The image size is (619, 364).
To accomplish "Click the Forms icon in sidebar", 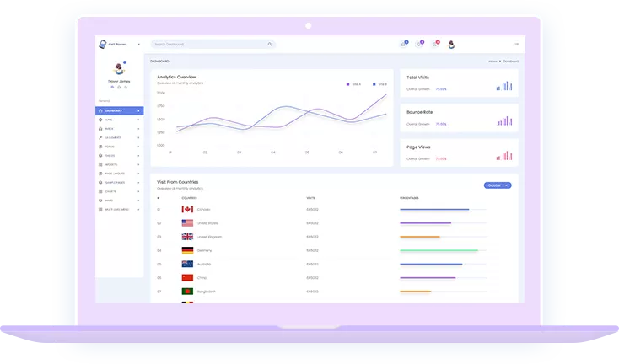I will click(x=100, y=147).
